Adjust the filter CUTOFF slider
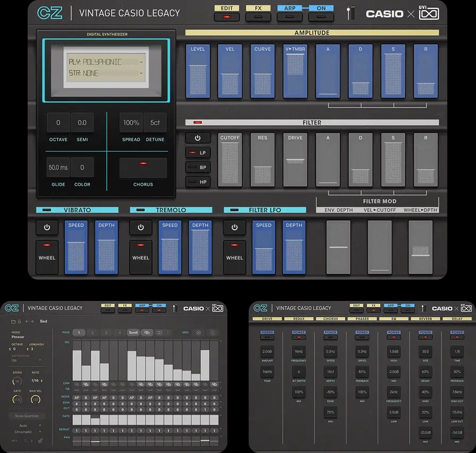Image resolution: width=476 pixels, height=453 pixels. (x=230, y=160)
